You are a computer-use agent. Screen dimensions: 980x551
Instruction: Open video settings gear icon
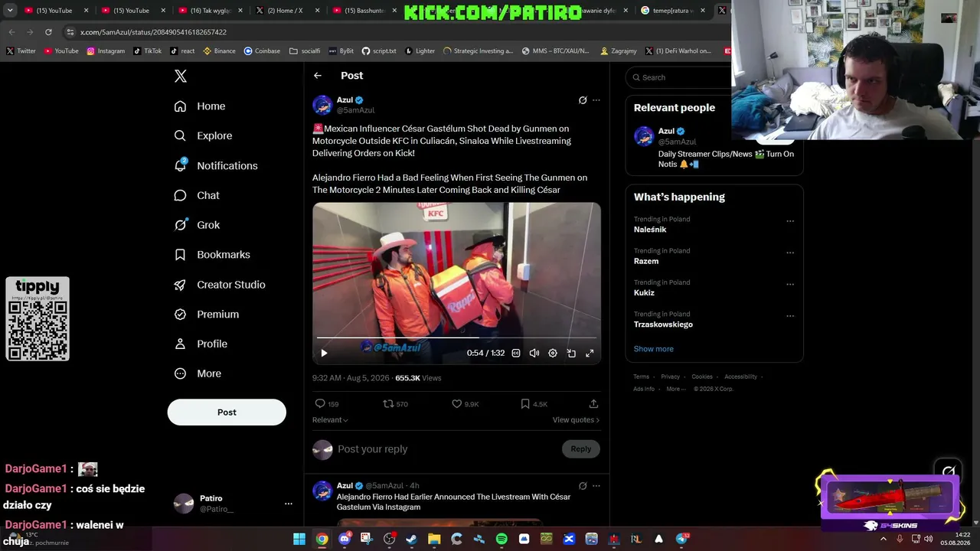pyautogui.click(x=553, y=354)
